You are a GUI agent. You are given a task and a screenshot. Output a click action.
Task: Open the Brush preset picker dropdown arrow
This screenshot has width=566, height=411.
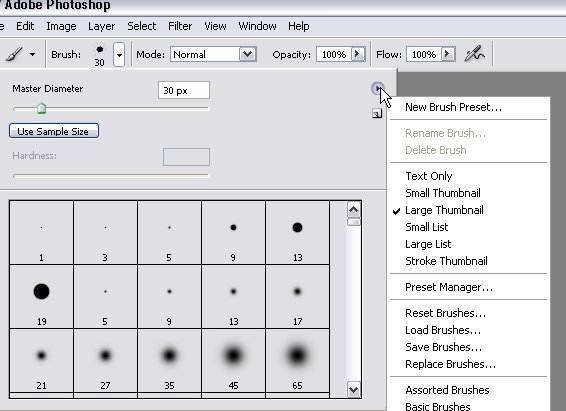point(119,55)
